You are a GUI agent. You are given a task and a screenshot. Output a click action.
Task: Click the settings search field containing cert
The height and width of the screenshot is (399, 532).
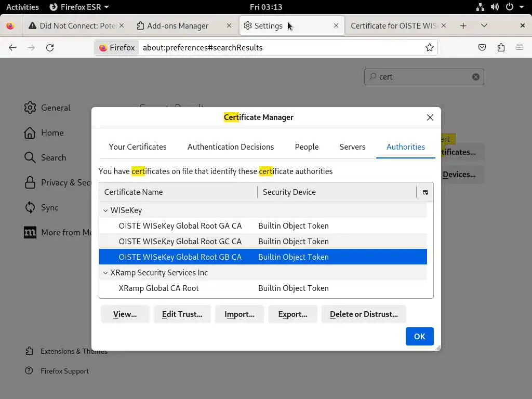point(424,77)
